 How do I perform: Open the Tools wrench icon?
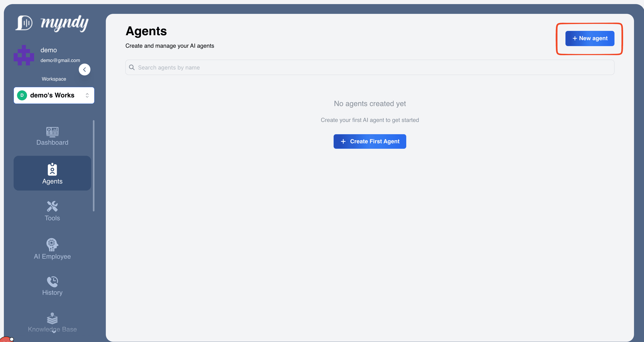click(52, 206)
